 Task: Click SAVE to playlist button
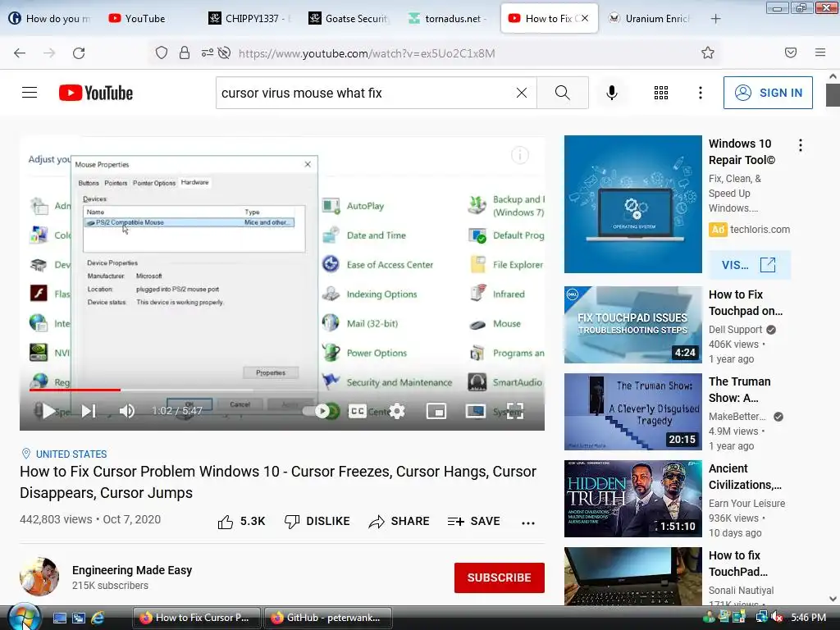pyautogui.click(x=473, y=521)
